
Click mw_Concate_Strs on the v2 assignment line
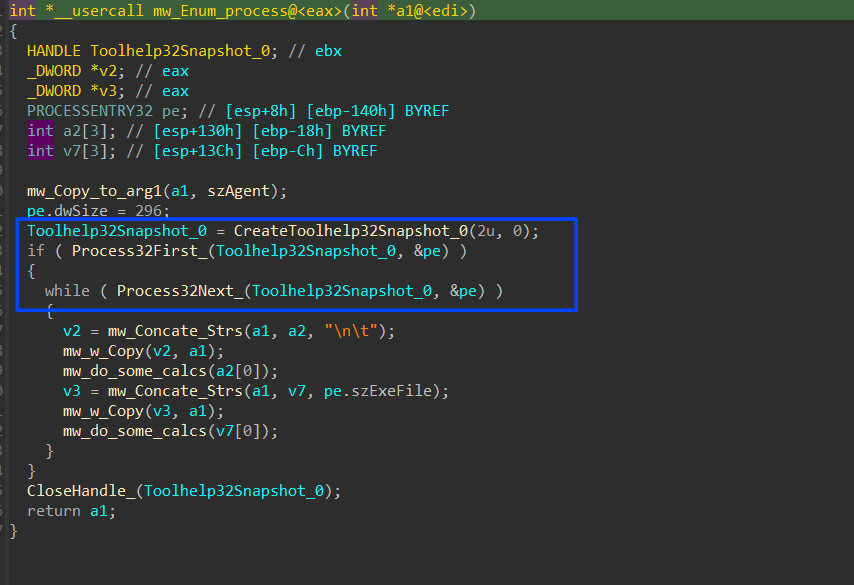pyautogui.click(x=175, y=331)
